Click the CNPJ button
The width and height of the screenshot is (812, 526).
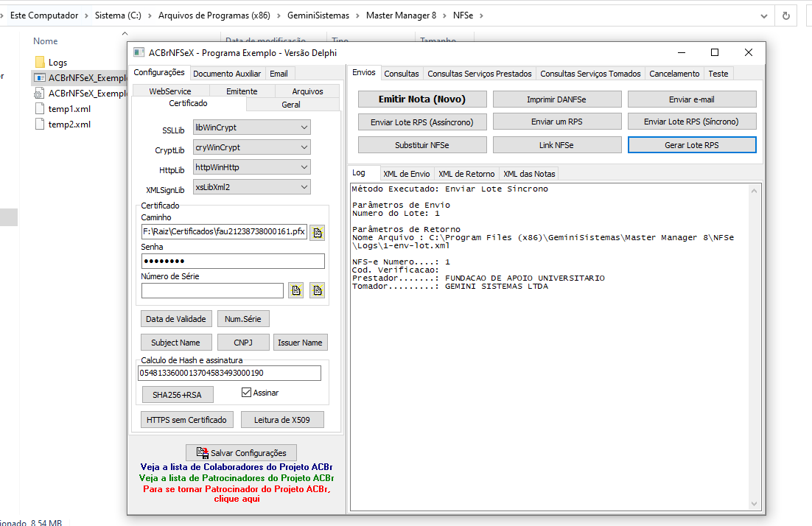(243, 343)
